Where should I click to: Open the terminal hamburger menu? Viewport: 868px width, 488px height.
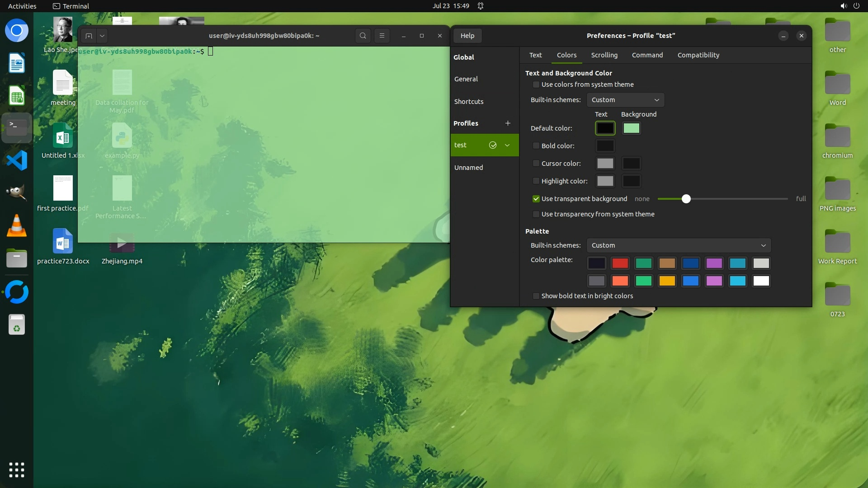coord(382,36)
